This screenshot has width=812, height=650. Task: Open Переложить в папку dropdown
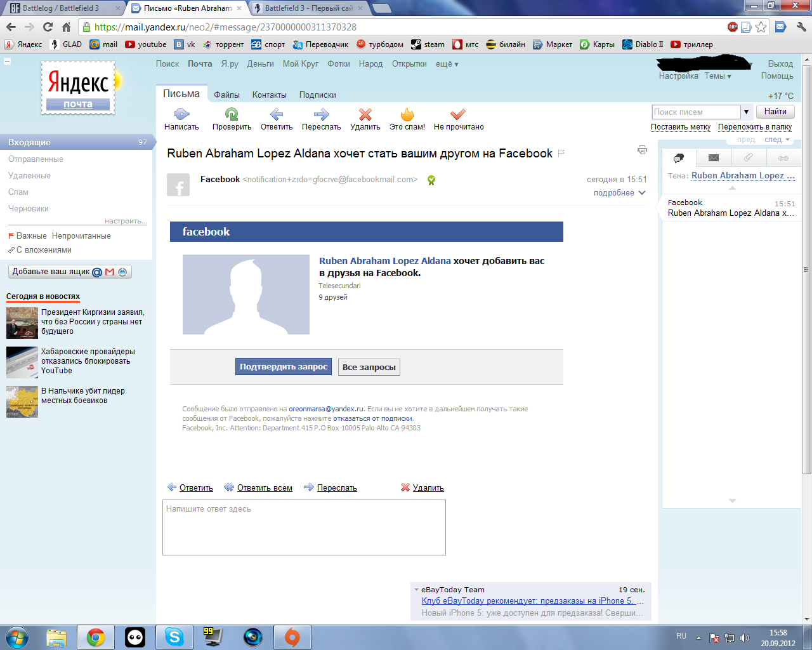(x=755, y=127)
